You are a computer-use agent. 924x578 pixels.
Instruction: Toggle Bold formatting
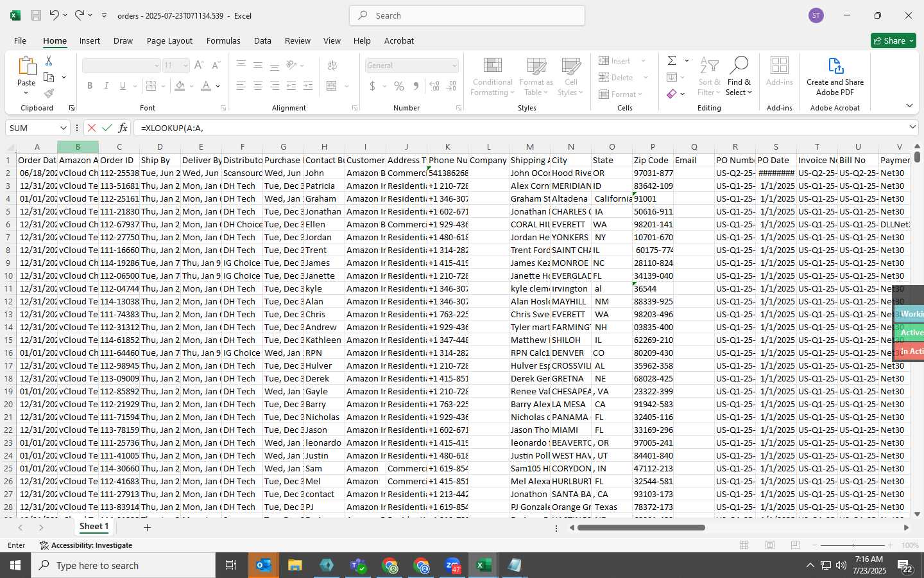tap(90, 85)
